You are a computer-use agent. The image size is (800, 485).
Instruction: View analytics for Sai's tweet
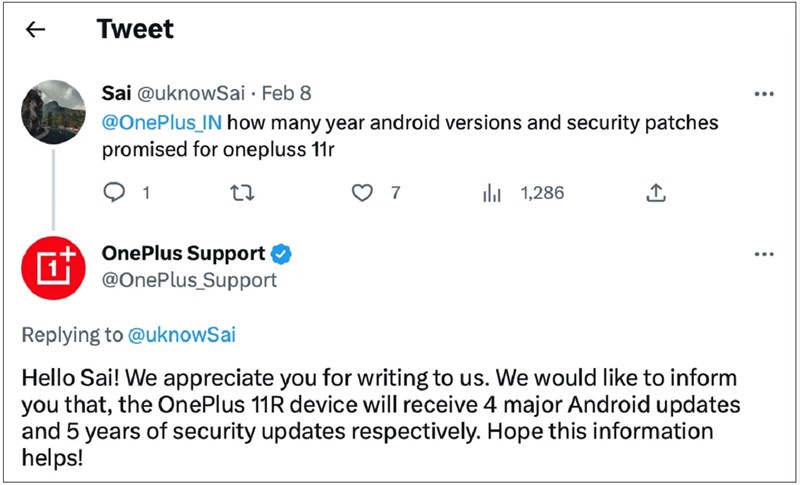[x=491, y=193]
